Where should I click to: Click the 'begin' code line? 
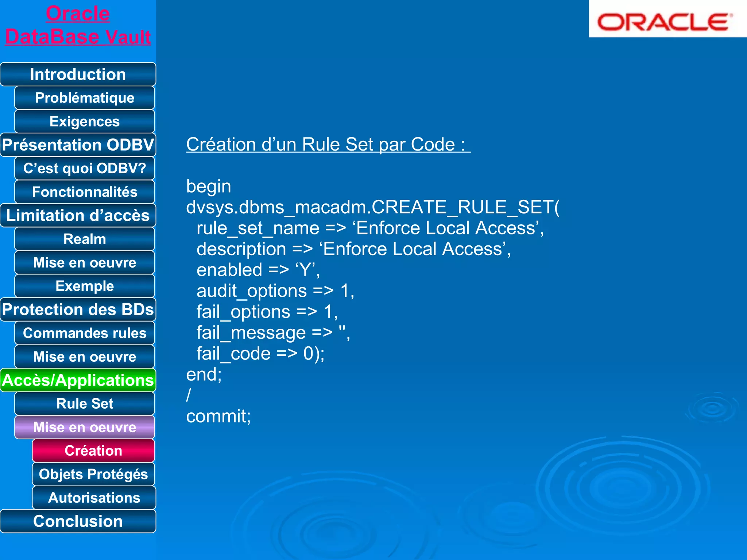pyautogui.click(x=209, y=187)
